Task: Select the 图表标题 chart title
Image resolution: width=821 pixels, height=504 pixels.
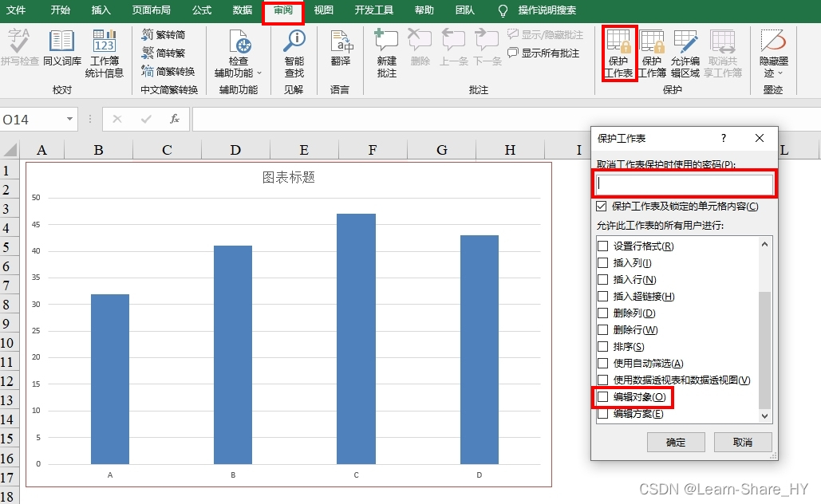Action: pyautogui.click(x=289, y=177)
